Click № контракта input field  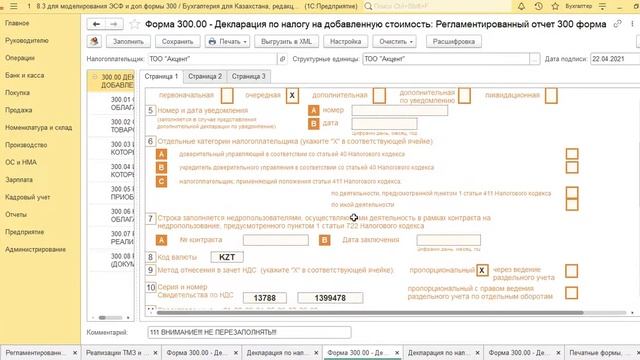pos(276,240)
